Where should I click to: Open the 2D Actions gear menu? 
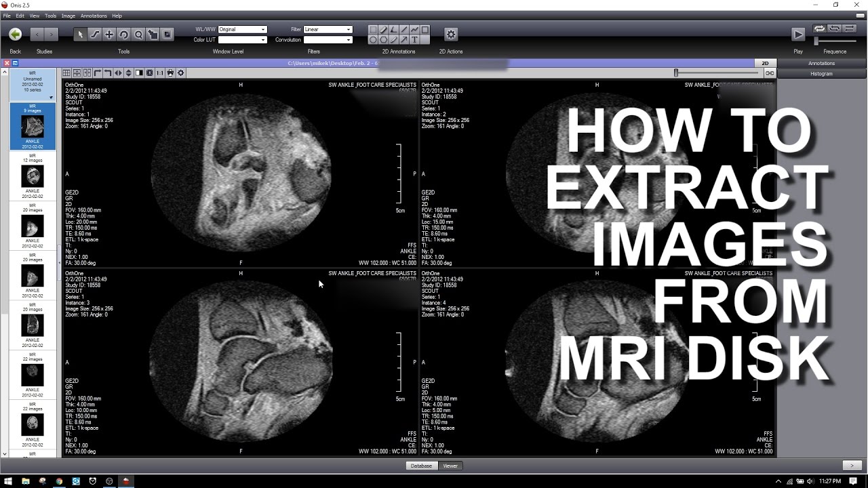tap(451, 35)
